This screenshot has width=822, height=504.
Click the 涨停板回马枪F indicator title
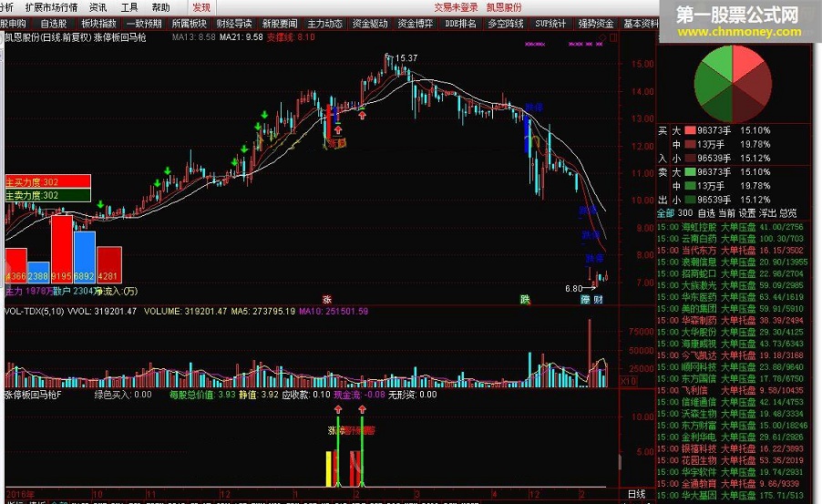(x=33, y=395)
